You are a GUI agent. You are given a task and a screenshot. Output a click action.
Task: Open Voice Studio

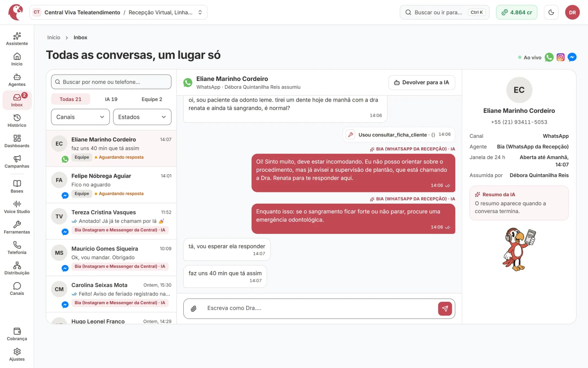[17, 207]
